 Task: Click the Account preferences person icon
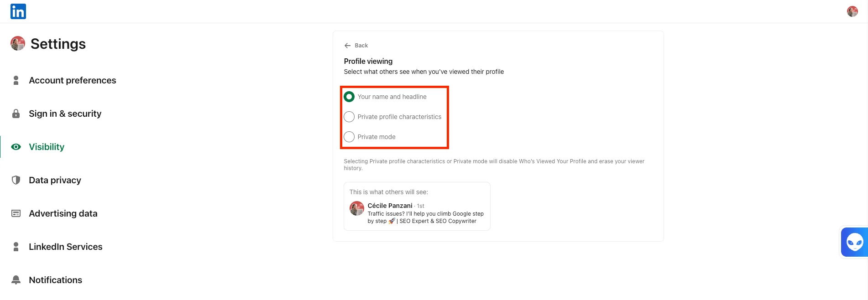(x=16, y=80)
